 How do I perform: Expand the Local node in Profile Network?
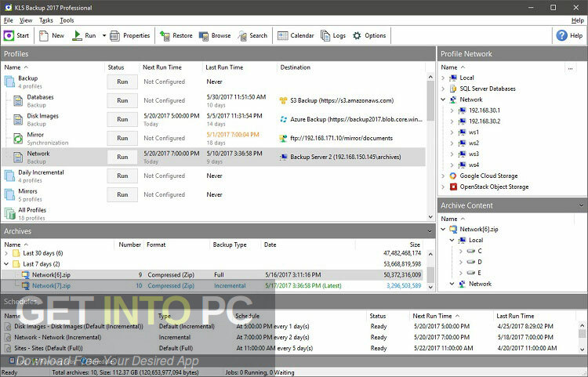pyautogui.click(x=443, y=78)
